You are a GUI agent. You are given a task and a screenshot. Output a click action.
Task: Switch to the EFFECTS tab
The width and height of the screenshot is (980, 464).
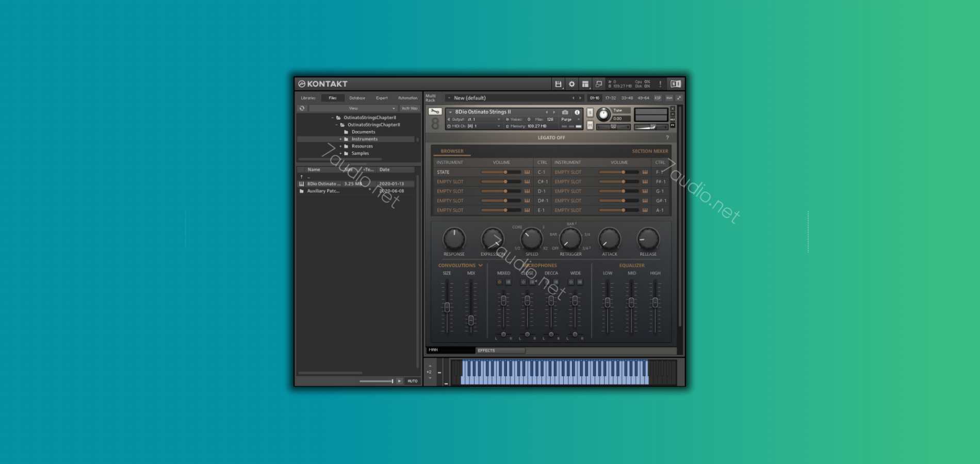500,351
